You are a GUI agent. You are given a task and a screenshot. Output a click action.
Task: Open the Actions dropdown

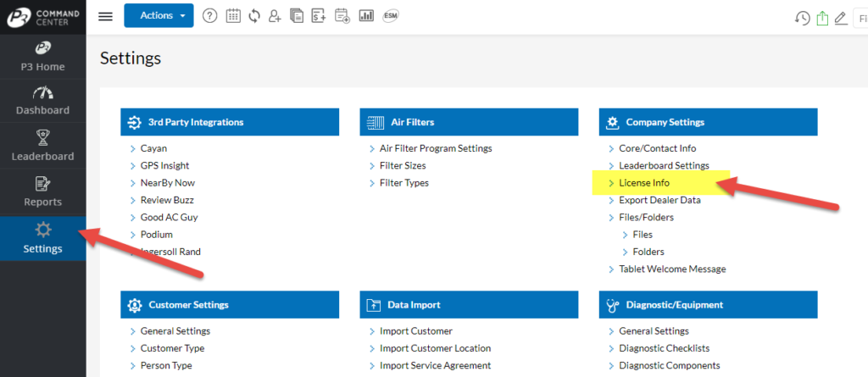[x=159, y=15]
